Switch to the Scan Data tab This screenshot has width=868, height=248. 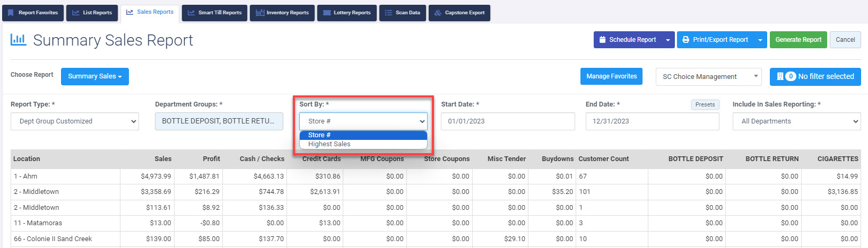403,13
